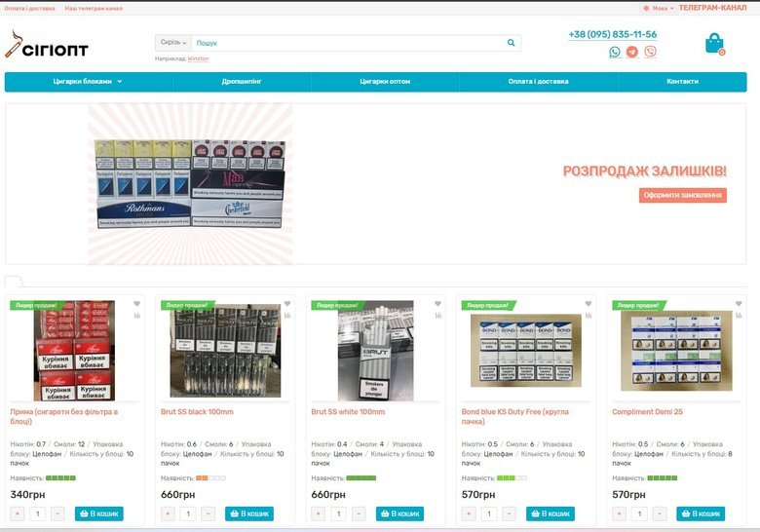The width and height of the screenshot is (760, 532).
Task: Toggle wishlist heart on Compliment Demi 25
Action: point(740,303)
